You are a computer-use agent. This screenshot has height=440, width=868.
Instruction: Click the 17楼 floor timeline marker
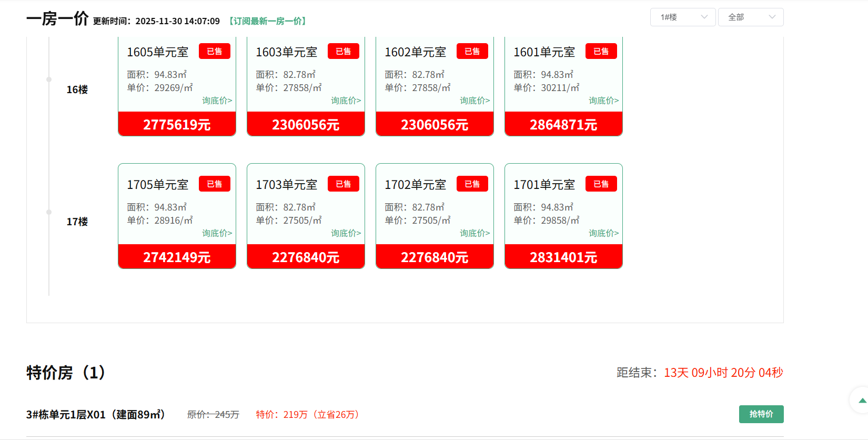tap(49, 212)
